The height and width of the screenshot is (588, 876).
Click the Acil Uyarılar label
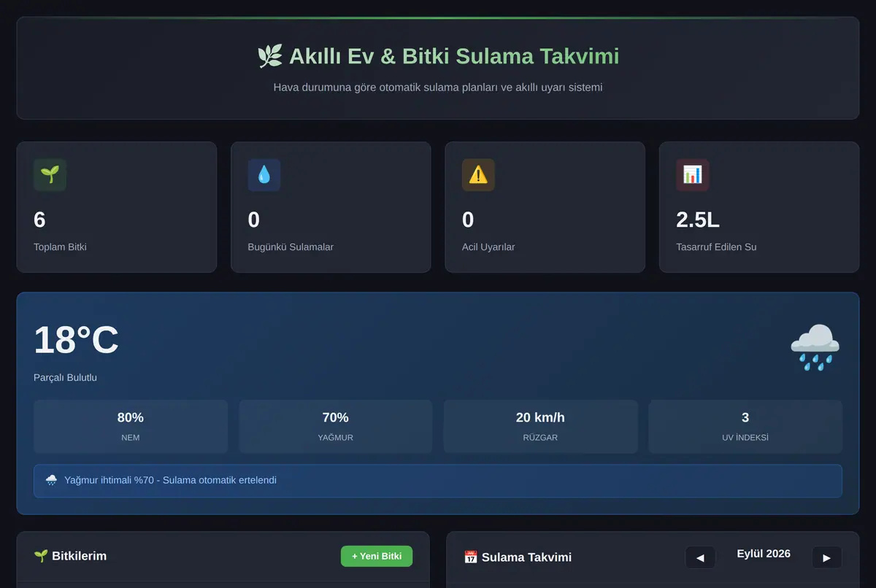[488, 247]
